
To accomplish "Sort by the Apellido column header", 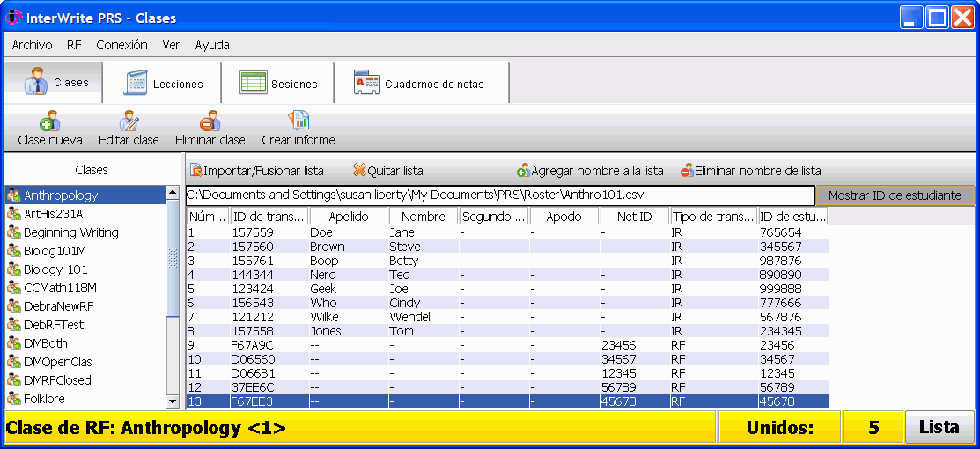I will pyautogui.click(x=349, y=217).
